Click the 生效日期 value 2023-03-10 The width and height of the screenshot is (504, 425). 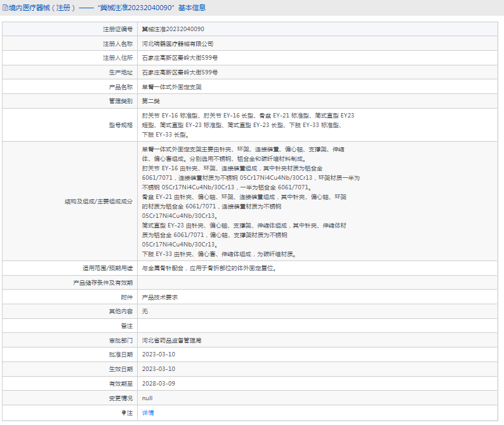coord(159,369)
